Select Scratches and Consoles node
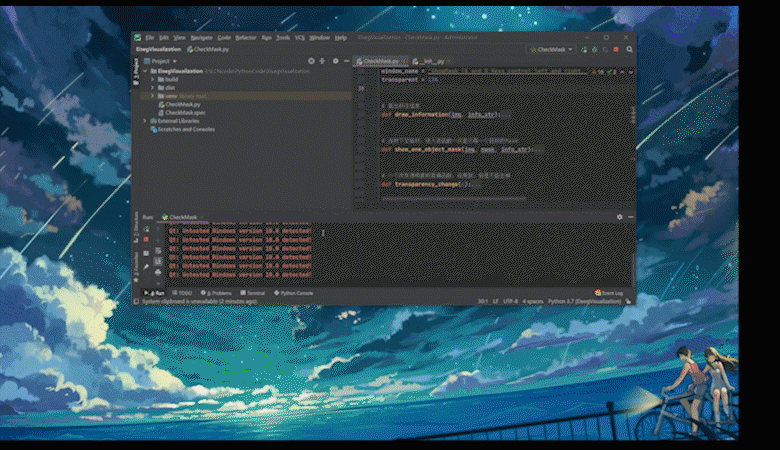 (183, 129)
